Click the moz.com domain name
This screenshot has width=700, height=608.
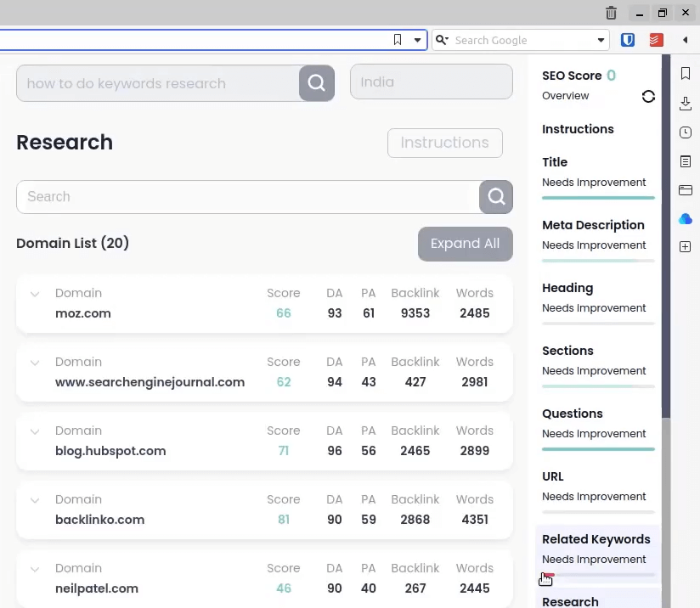point(83,313)
